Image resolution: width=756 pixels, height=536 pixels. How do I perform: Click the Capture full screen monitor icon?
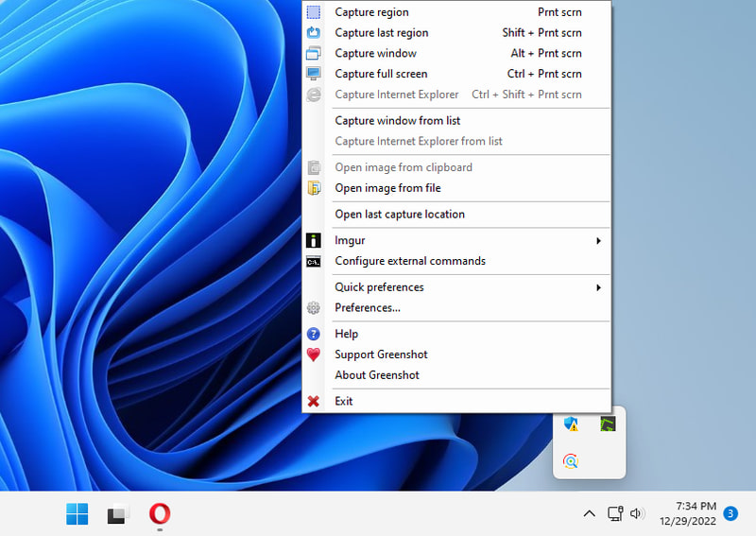pos(314,74)
